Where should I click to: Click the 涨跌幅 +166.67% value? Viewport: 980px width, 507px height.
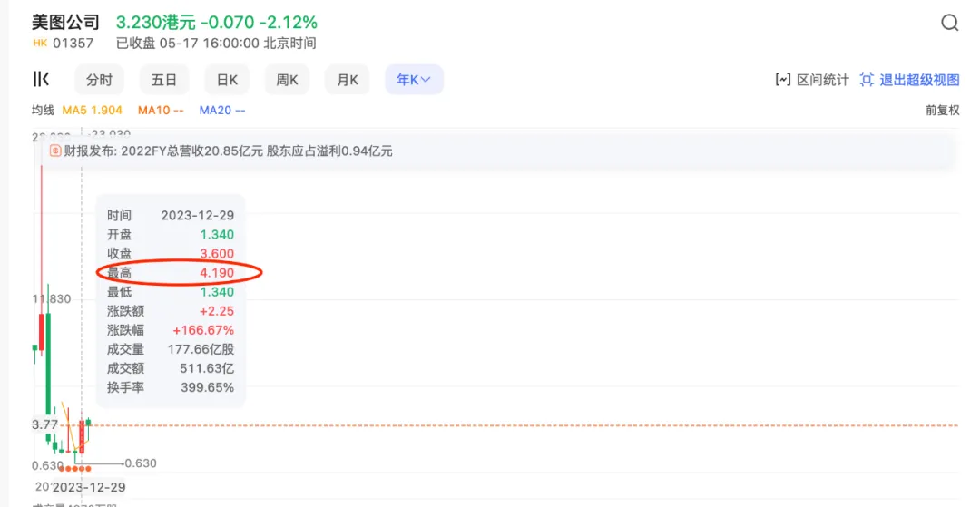[x=203, y=330]
